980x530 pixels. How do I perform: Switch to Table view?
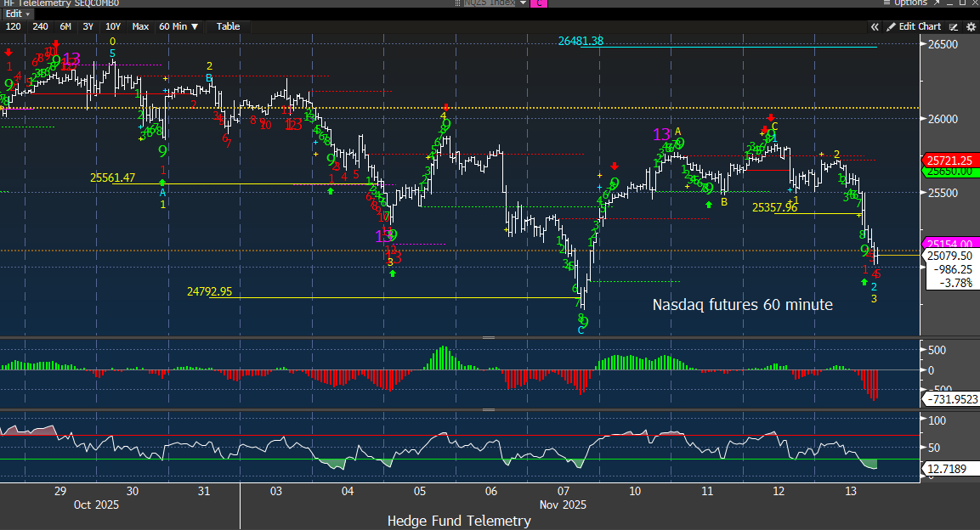pyautogui.click(x=228, y=26)
